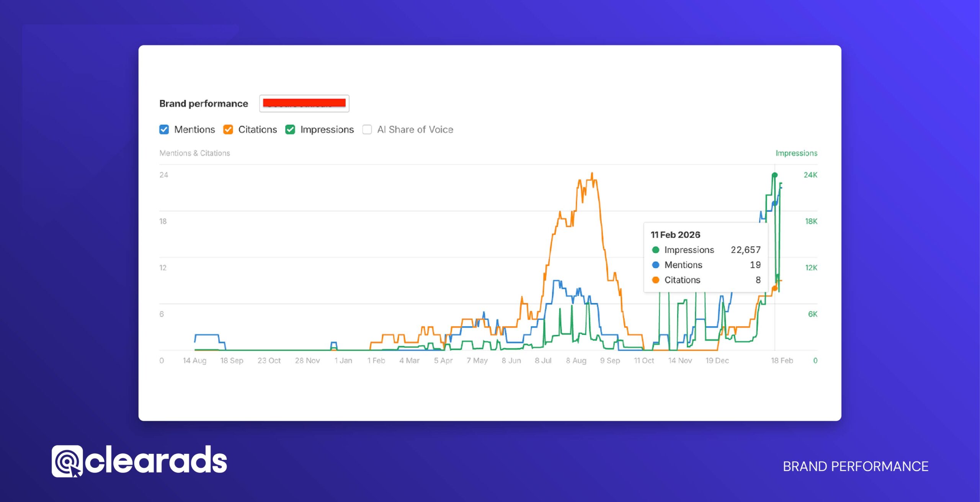This screenshot has height=502, width=980.
Task: Select the orange Citations checkbox icon
Action: pyautogui.click(x=228, y=129)
